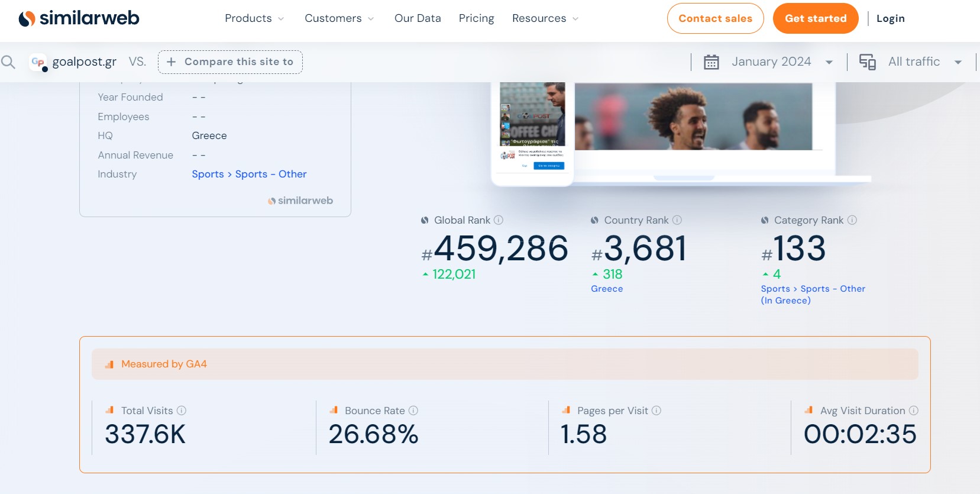Click the HQ value Greece
Viewport: 980px width, 494px height.
point(209,135)
